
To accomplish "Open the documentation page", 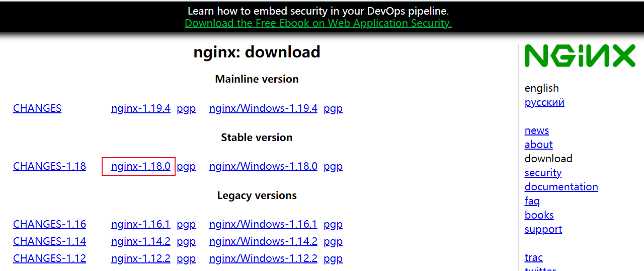I will click(561, 187).
